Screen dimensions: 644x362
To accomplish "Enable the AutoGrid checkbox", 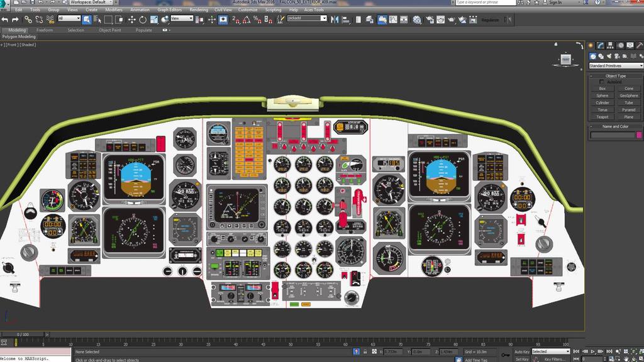I will (602, 82).
